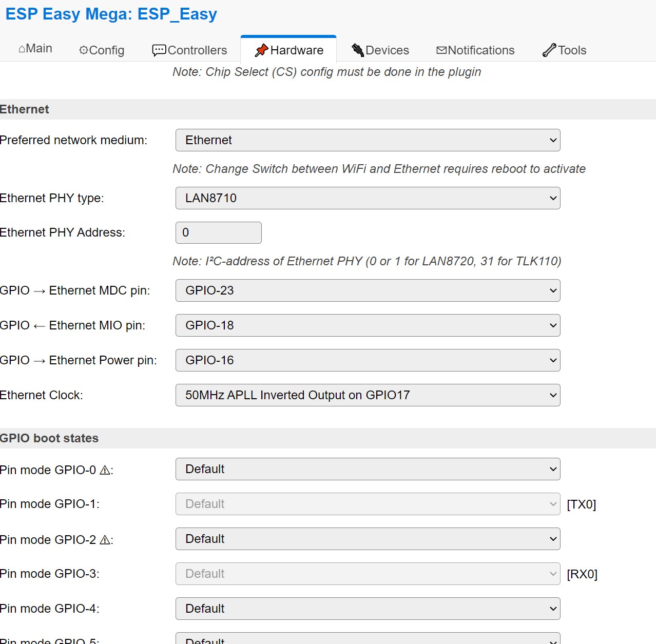Click the GPIO-0 warning triangle icon
The height and width of the screenshot is (644, 656).
[105, 470]
